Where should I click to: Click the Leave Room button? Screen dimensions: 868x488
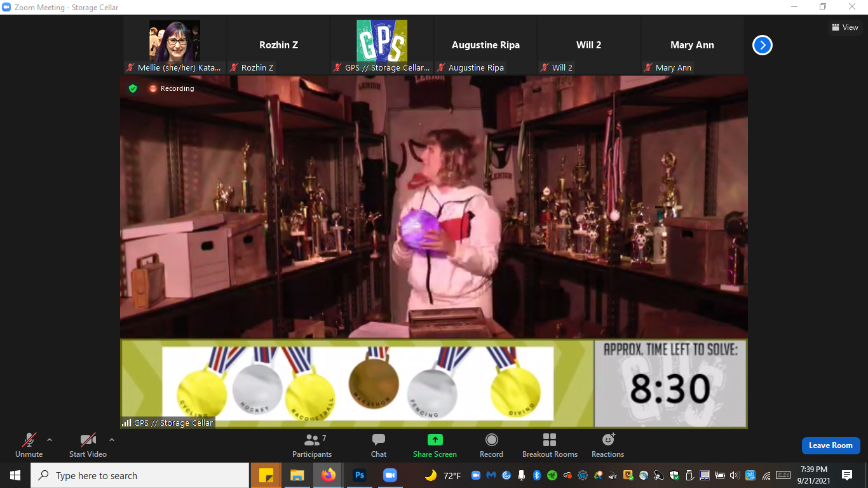(831, 445)
